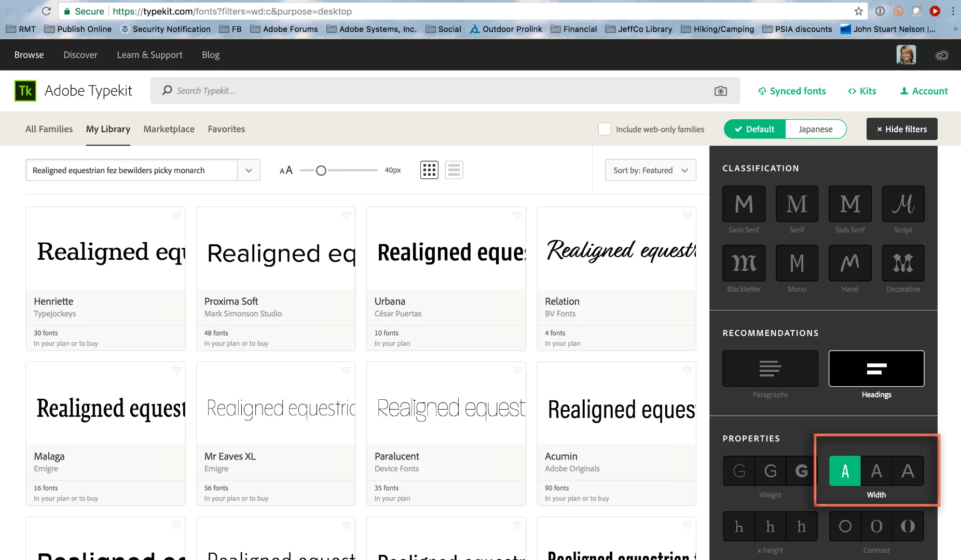
Task: Favorite the Proxima Soft font family
Action: 347,215
